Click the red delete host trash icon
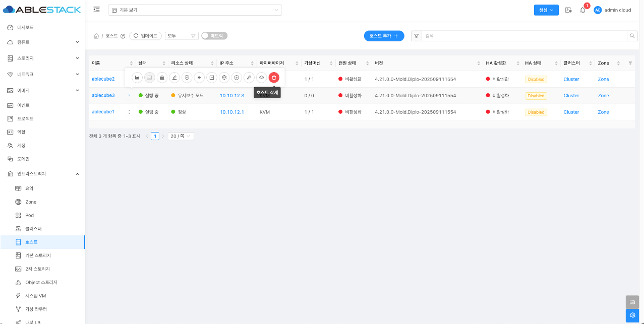The image size is (644, 324). click(273, 78)
